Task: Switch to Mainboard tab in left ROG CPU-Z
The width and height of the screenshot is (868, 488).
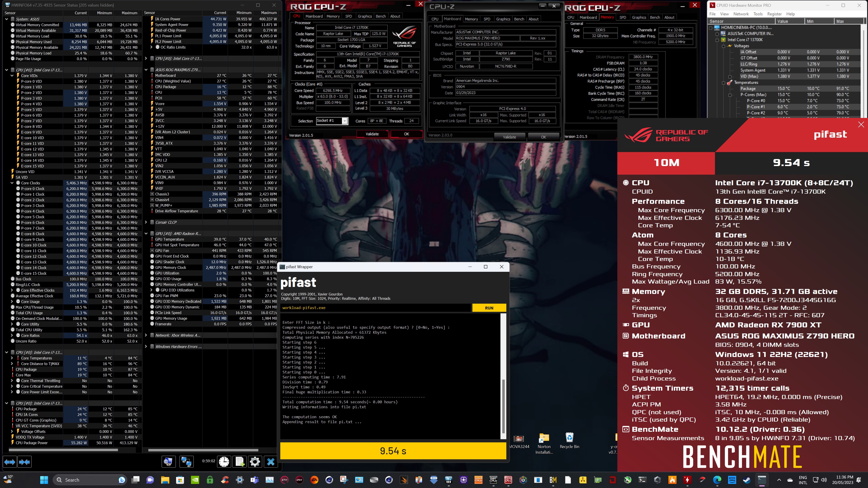Action: 314,16
